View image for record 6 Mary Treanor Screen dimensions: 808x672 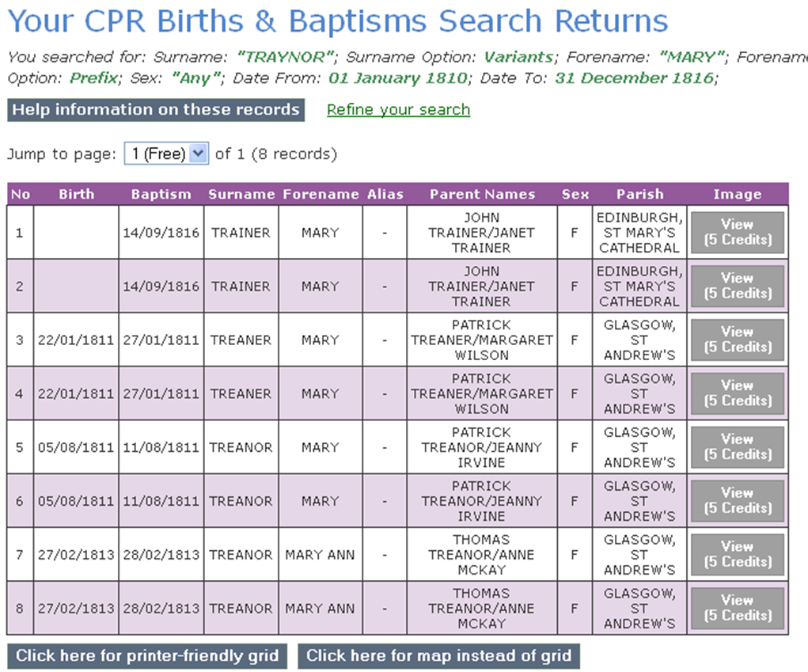click(738, 500)
